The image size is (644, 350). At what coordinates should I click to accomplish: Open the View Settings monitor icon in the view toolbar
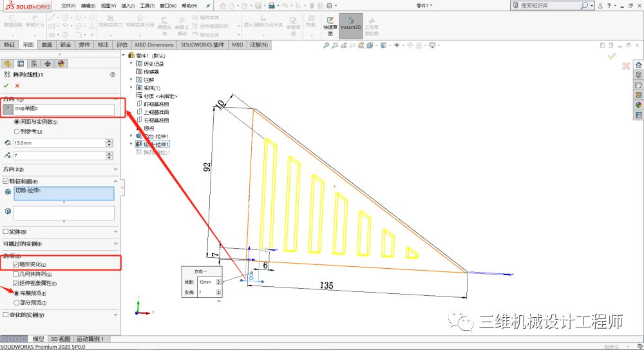[x=432, y=45]
